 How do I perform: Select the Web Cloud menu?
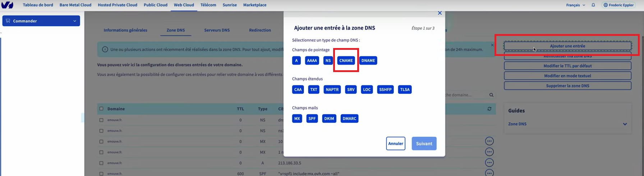point(184,5)
